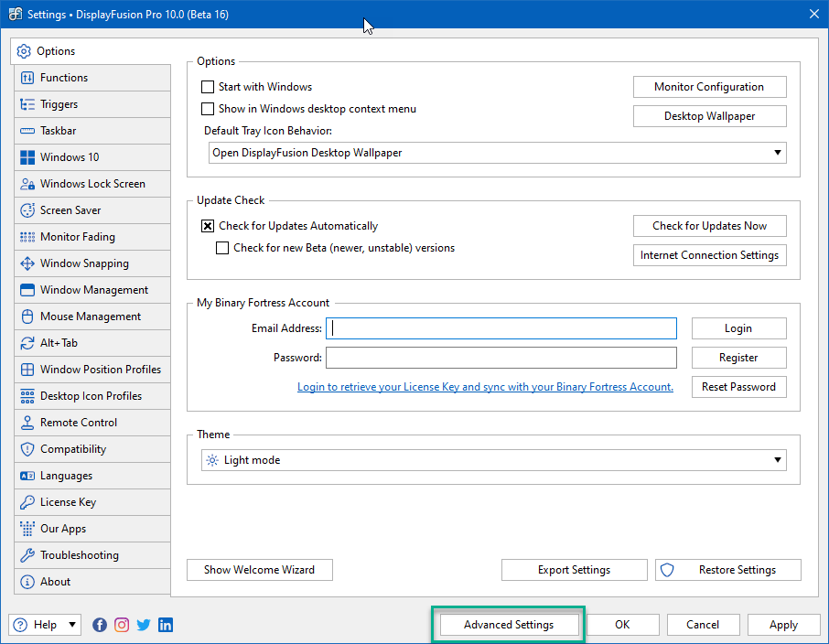Open Internet Connection Settings
This screenshot has width=829, height=644.
[x=709, y=255]
